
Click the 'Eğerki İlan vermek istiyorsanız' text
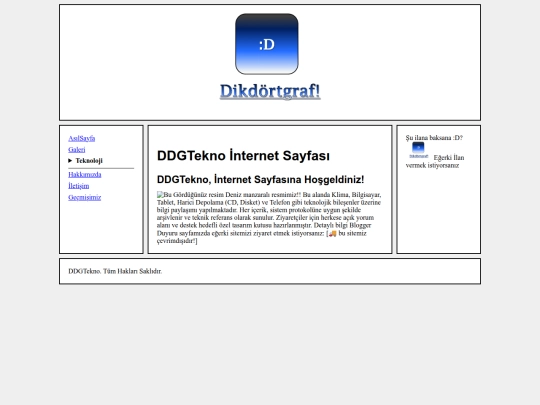[x=435, y=162]
